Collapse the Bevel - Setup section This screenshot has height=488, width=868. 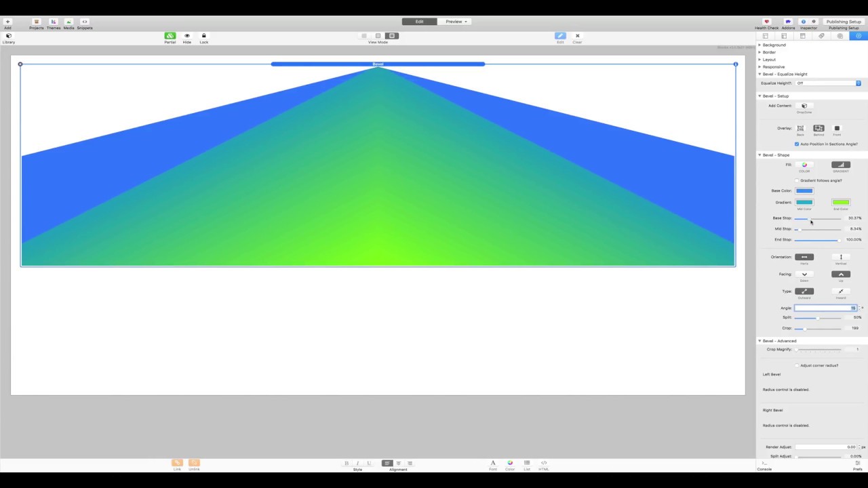pyautogui.click(x=759, y=96)
